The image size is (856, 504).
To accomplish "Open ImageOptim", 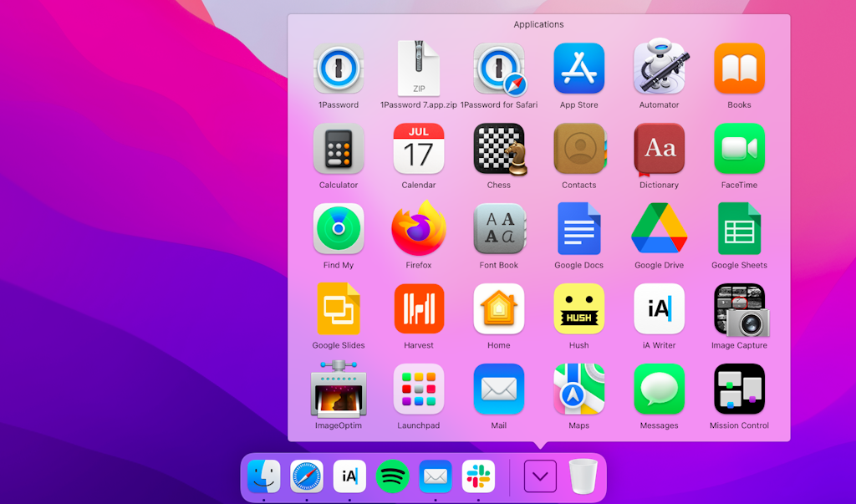I will [338, 389].
